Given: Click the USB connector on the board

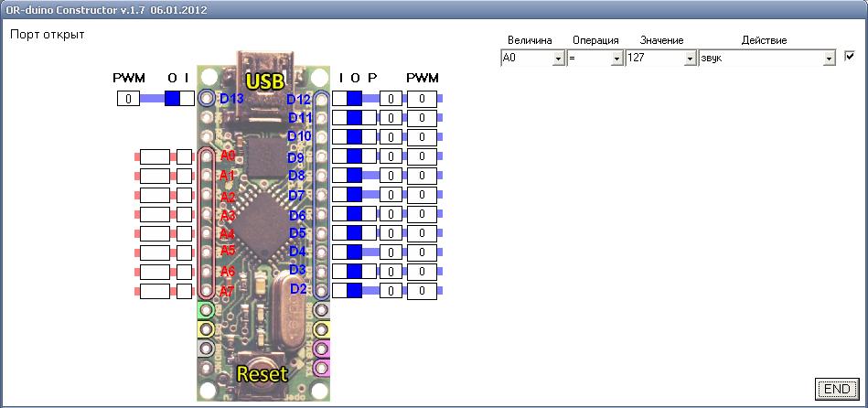Looking at the screenshot, I should 263,82.
